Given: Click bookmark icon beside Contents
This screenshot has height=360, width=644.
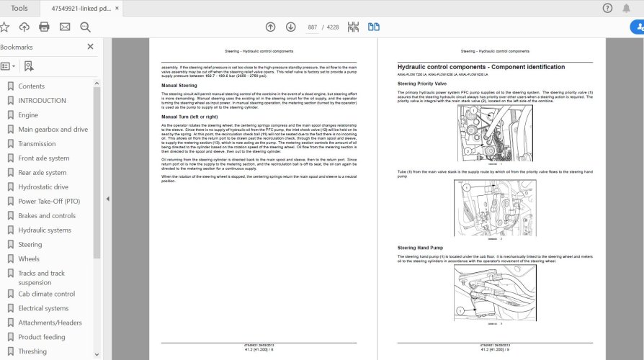Looking at the screenshot, I should click(11, 86).
